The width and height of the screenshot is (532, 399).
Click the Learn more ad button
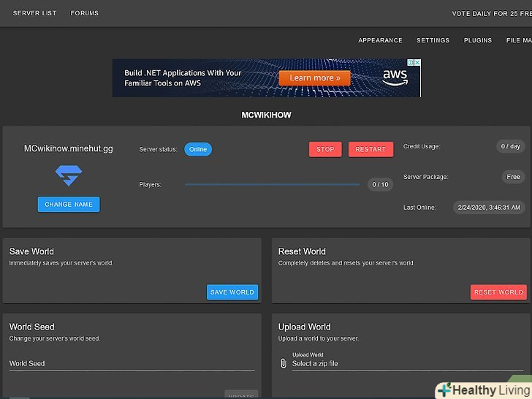point(314,77)
